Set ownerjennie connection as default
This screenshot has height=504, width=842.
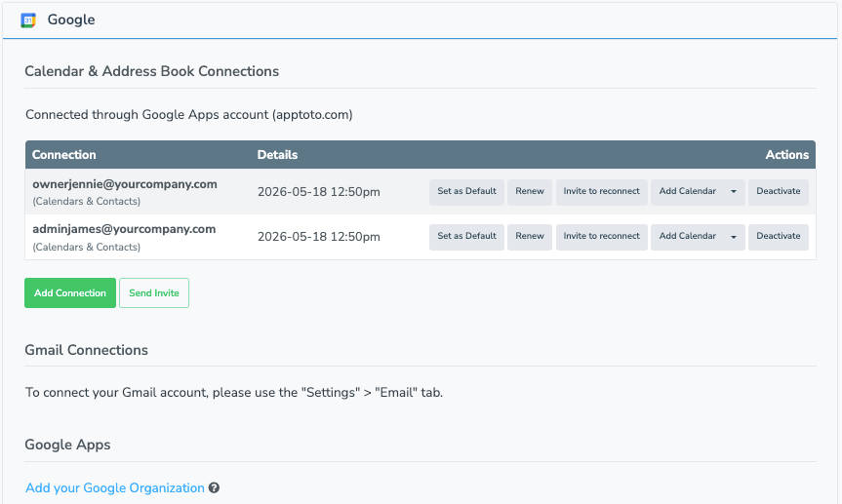466,192
